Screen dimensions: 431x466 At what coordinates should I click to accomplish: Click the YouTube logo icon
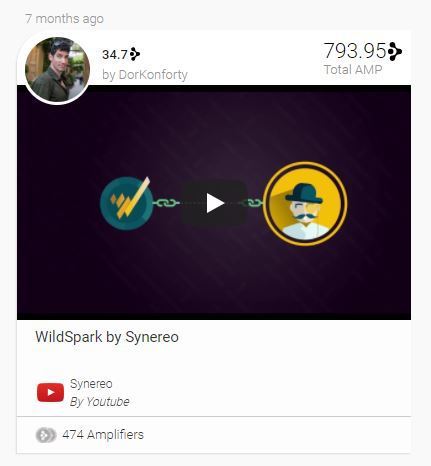pos(50,392)
